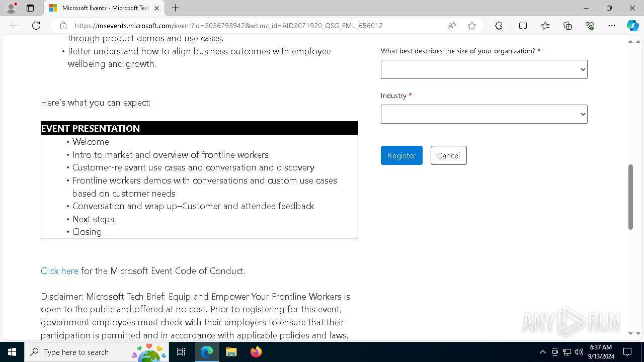
Task: Toggle split screen view
Action: pyautogui.click(x=523, y=26)
